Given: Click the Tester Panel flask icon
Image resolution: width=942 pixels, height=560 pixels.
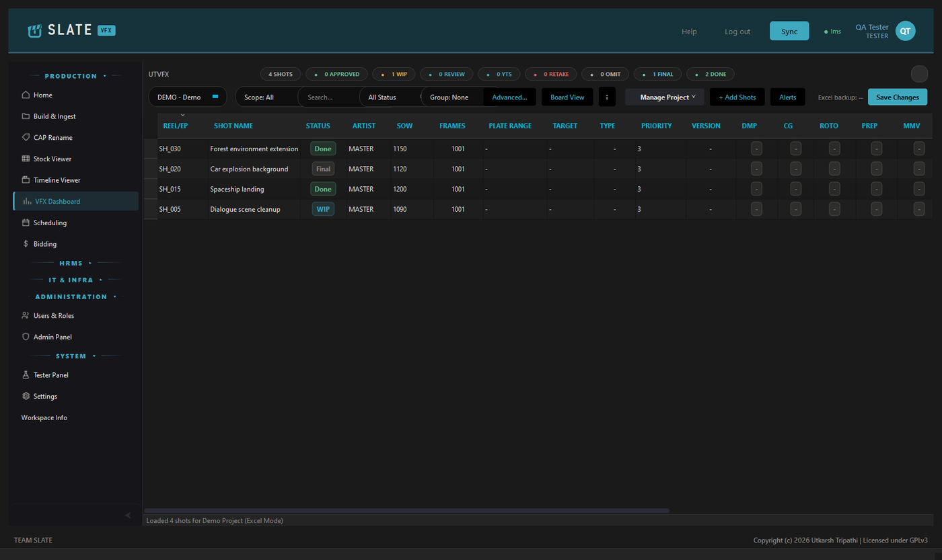Looking at the screenshot, I should (x=26, y=375).
